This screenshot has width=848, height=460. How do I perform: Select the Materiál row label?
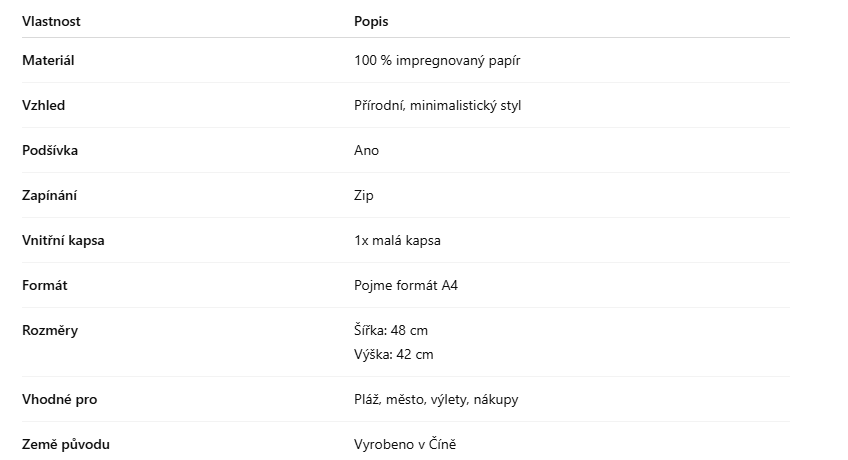point(48,60)
